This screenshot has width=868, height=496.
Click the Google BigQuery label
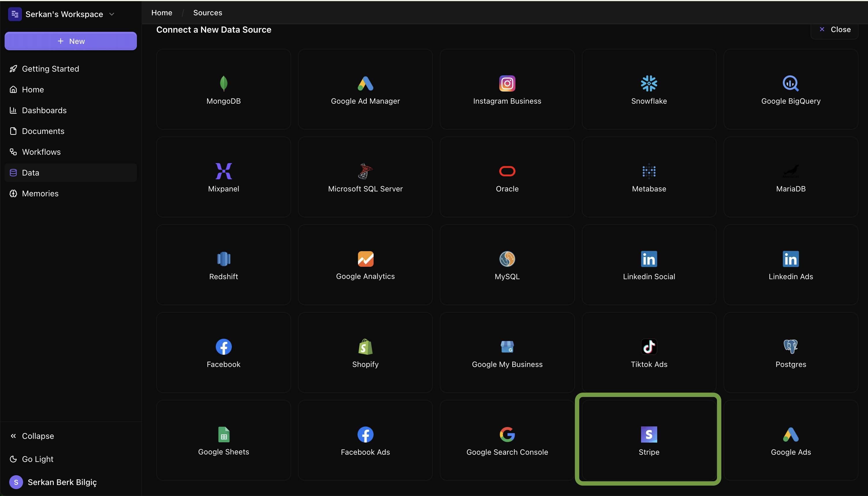[790, 101]
